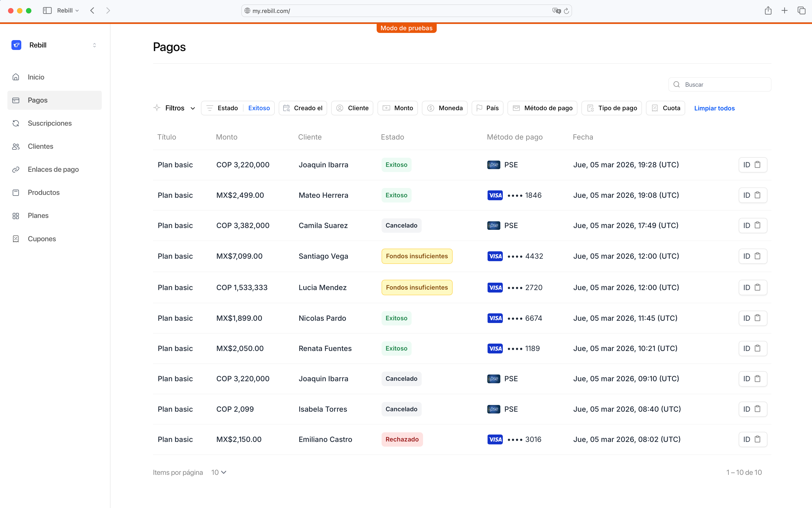The height and width of the screenshot is (508, 812).
Task: Click Limpiar todos link
Action: [x=714, y=108]
